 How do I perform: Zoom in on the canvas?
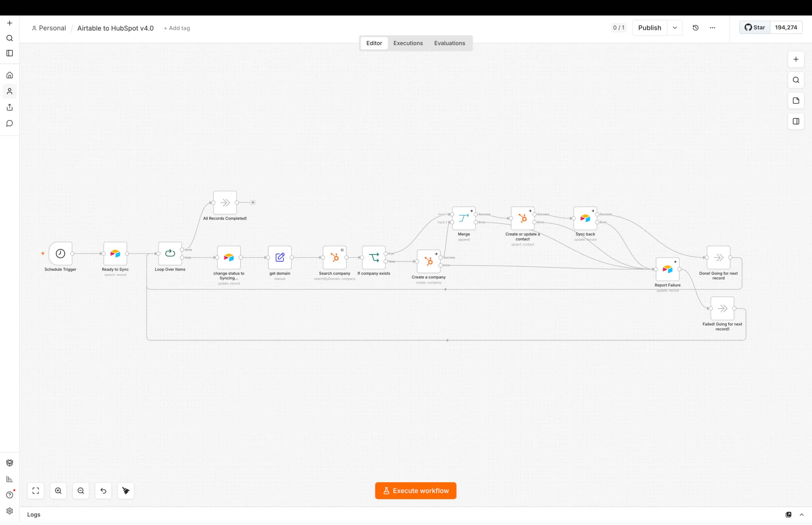(58, 491)
